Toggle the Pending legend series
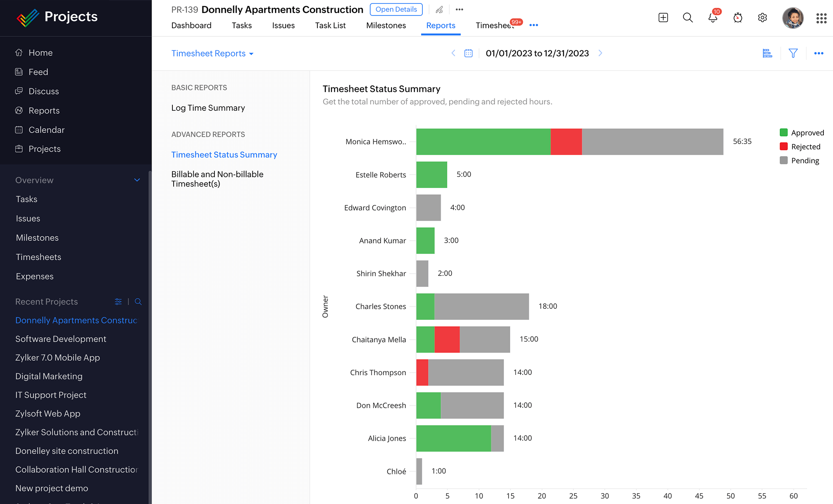 [799, 161]
